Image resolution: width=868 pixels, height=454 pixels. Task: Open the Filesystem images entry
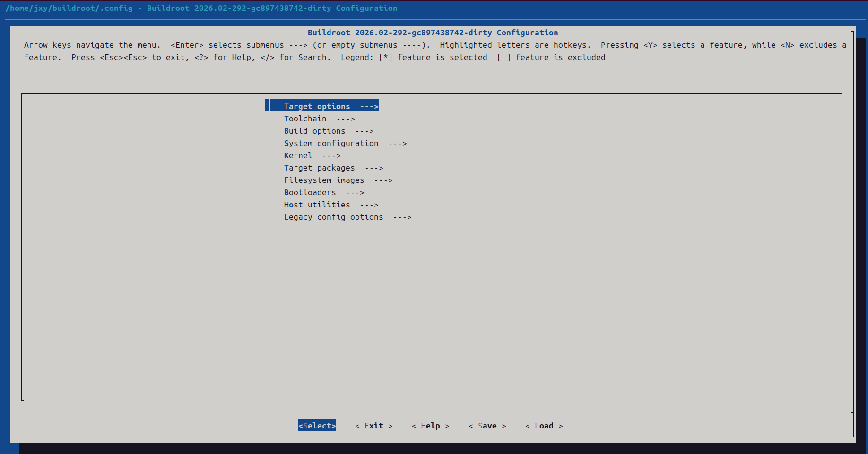click(324, 180)
